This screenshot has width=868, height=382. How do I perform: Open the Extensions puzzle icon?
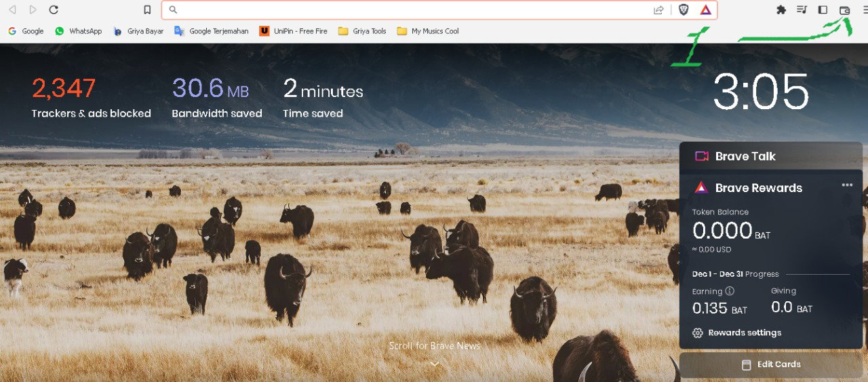(781, 9)
